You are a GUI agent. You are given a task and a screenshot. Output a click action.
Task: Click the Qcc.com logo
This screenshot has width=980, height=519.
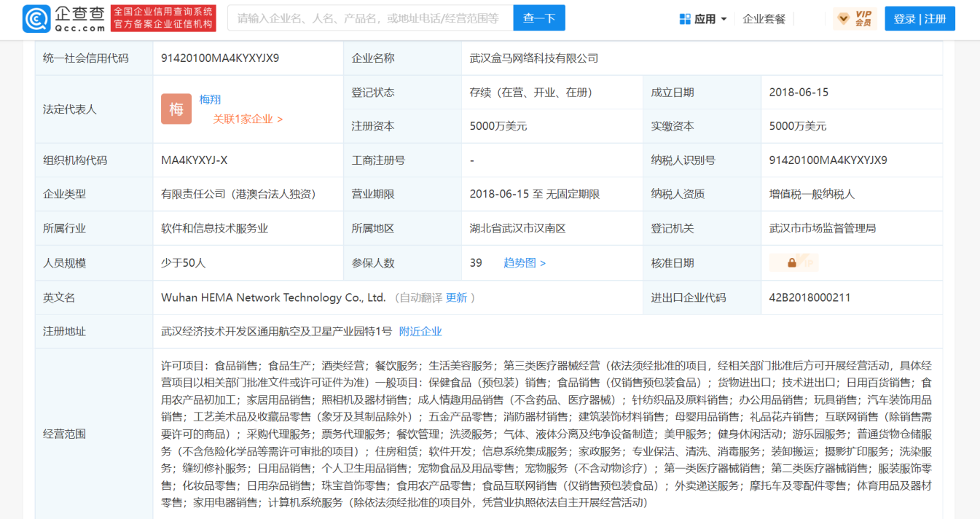click(x=64, y=18)
